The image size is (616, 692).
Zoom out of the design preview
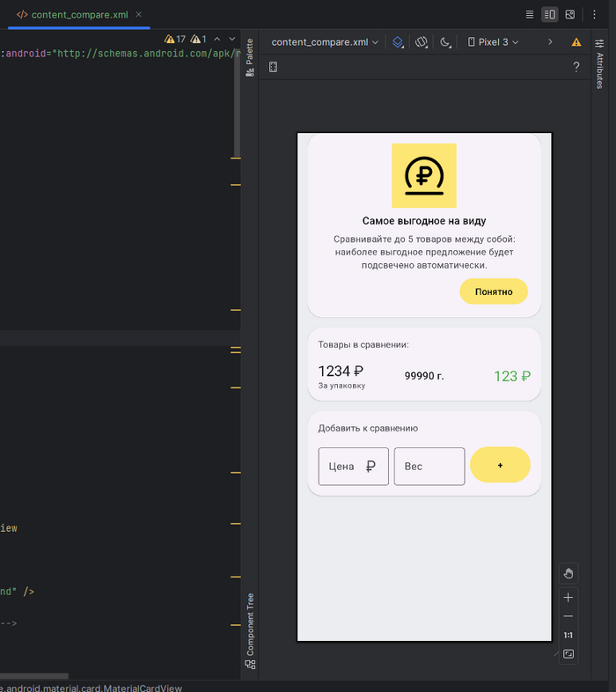[x=568, y=616]
